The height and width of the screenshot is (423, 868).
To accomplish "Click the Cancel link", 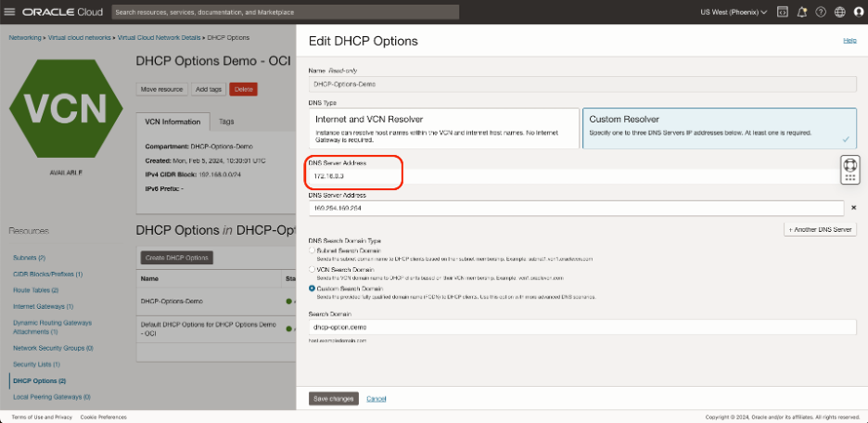I will click(x=376, y=398).
